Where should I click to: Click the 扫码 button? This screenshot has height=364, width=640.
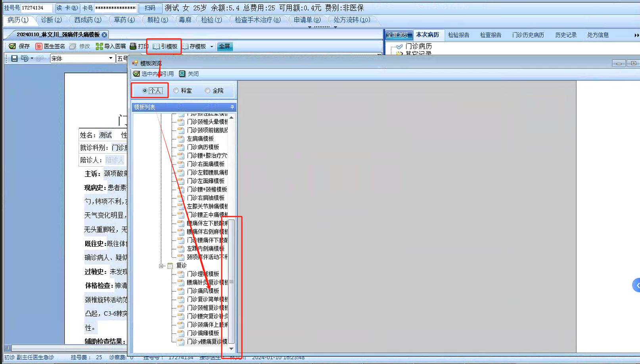(x=150, y=8)
